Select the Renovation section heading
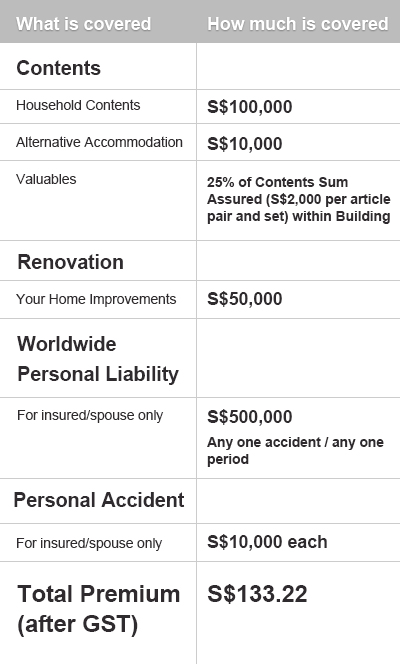 [x=70, y=262]
